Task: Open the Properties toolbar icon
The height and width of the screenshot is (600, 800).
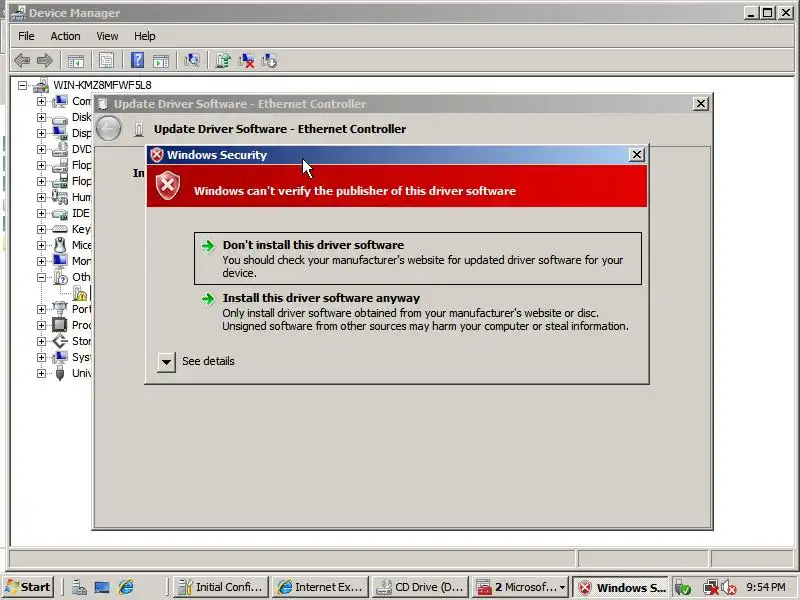Action: point(106,61)
